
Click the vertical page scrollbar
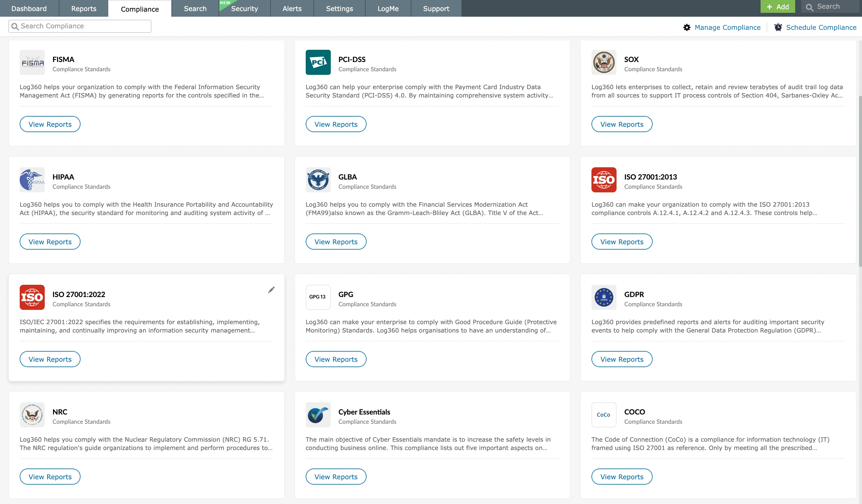pos(860,181)
